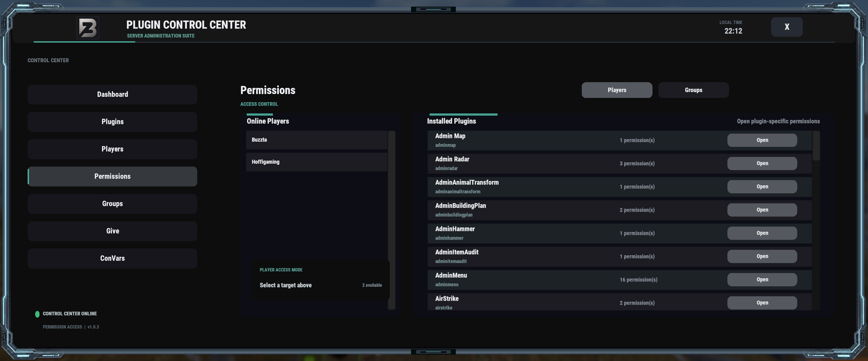Close the control center with X button

787,27
